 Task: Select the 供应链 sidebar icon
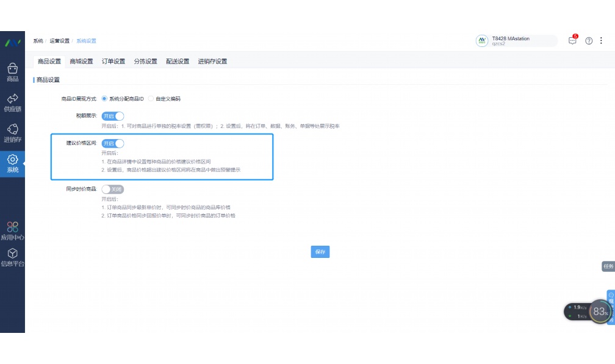[12, 102]
